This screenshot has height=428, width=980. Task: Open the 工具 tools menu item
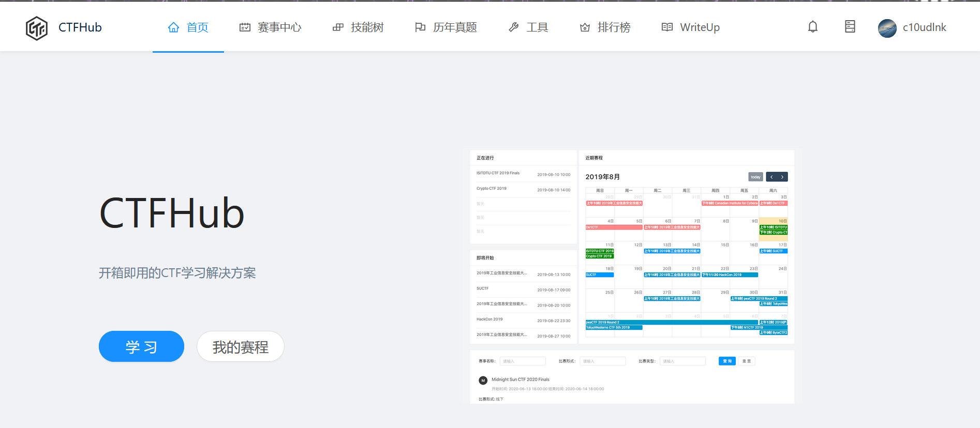coord(528,27)
